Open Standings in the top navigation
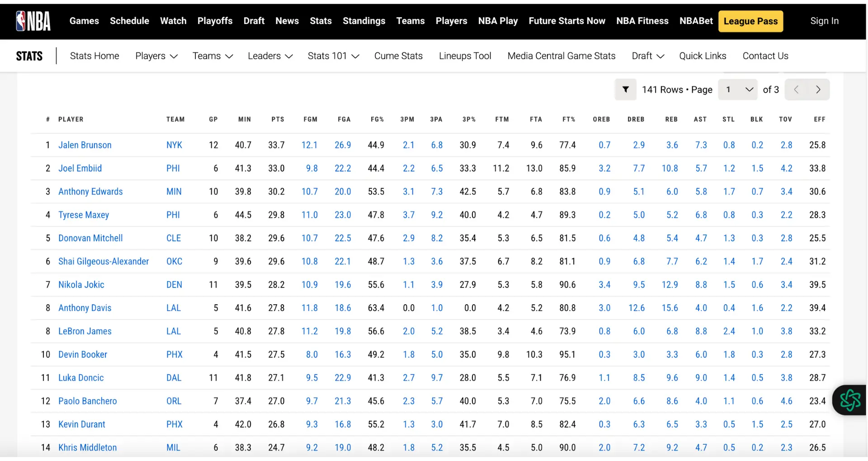Screen dimensions: 868x461 coord(364,21)
